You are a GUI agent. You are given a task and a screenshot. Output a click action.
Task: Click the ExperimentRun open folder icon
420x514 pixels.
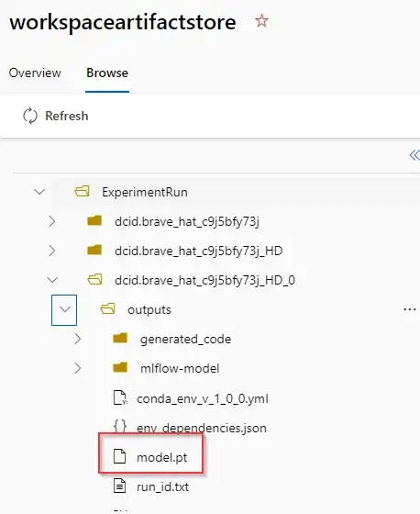coord(82,191)
